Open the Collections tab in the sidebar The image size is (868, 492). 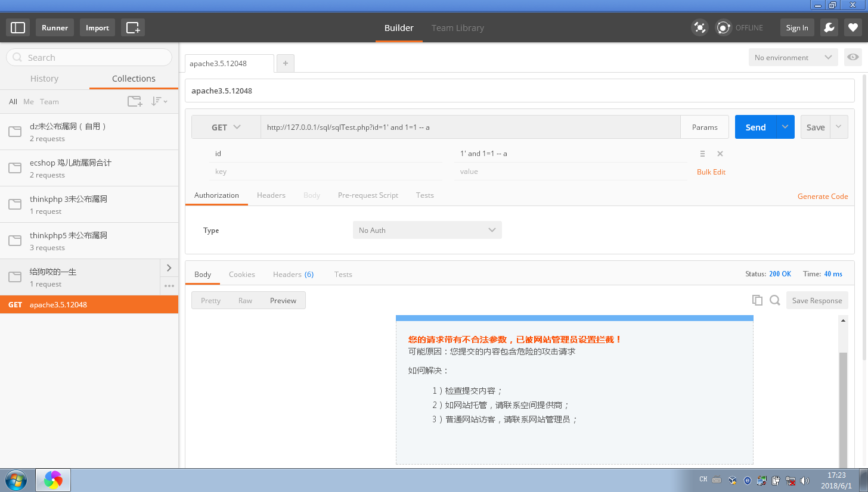[134, 79]
